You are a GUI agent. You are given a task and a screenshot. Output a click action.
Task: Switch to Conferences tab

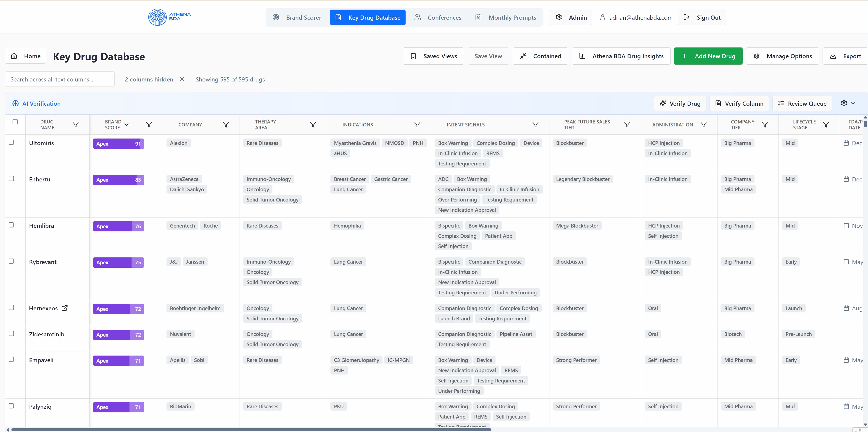coord(438,17)
